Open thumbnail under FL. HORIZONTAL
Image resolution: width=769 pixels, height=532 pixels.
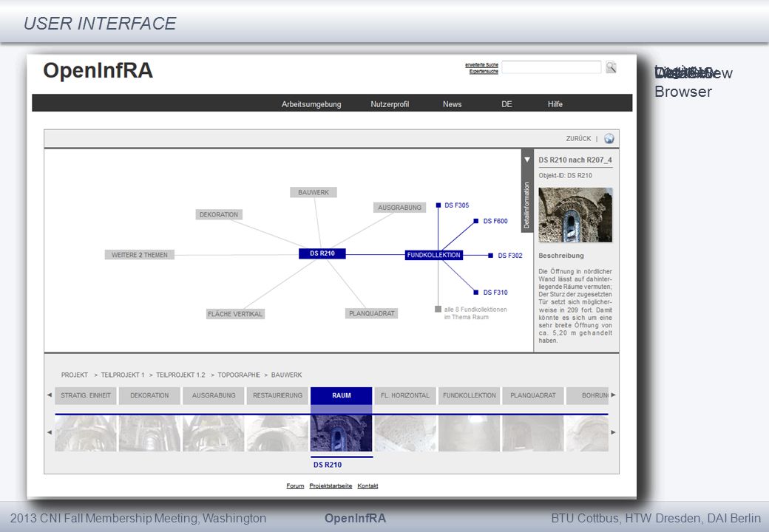pyautogui.click(x=405, y=434)
